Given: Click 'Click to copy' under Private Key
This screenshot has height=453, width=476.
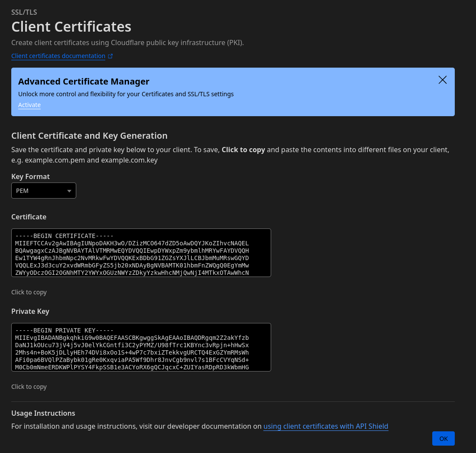Looking at the screenshot, I should tap(29, 387).
